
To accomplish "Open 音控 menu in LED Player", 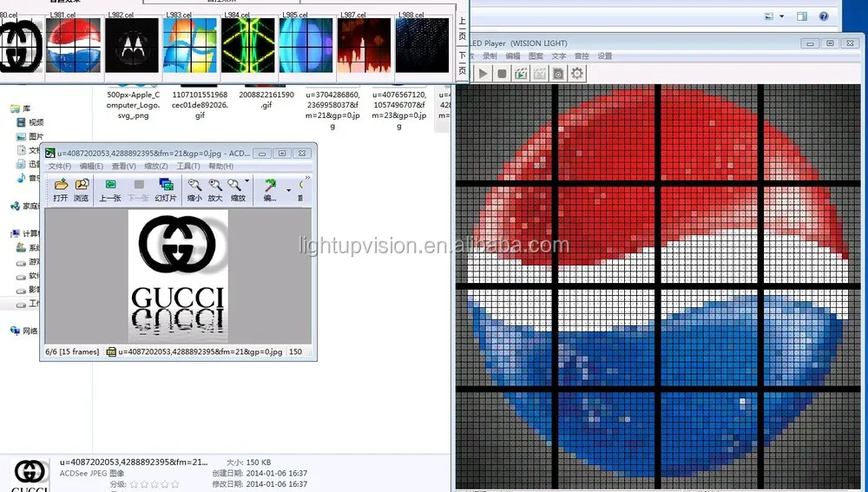I will coord(582,56).
